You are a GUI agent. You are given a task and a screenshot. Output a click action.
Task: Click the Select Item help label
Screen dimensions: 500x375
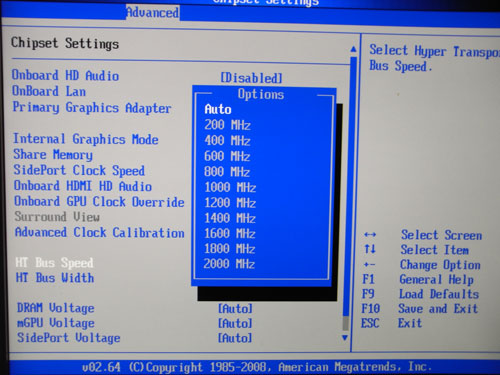[x=435, y=250]
